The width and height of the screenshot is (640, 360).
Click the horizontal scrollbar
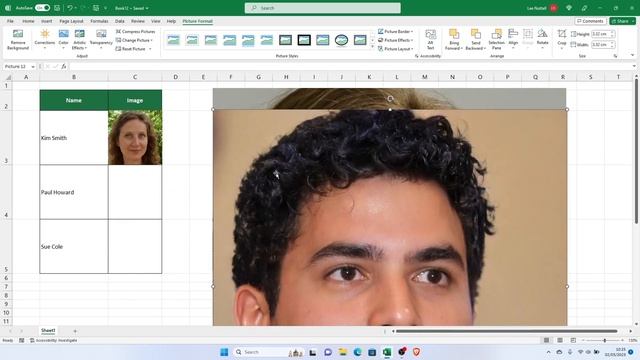pos(506,331)
